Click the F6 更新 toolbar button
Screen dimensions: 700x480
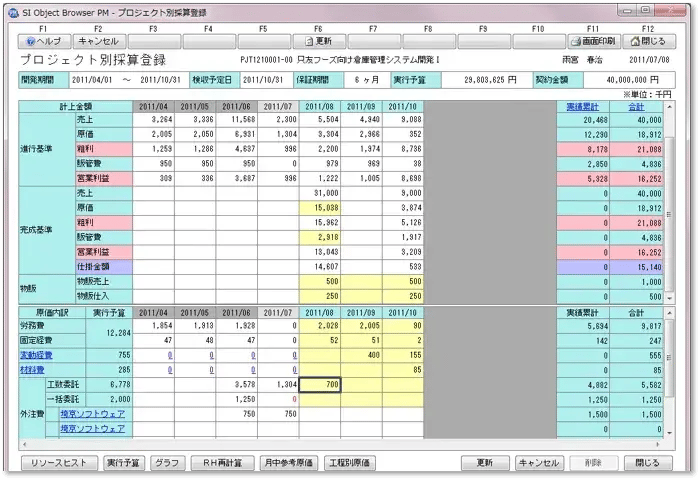(318, 42)
